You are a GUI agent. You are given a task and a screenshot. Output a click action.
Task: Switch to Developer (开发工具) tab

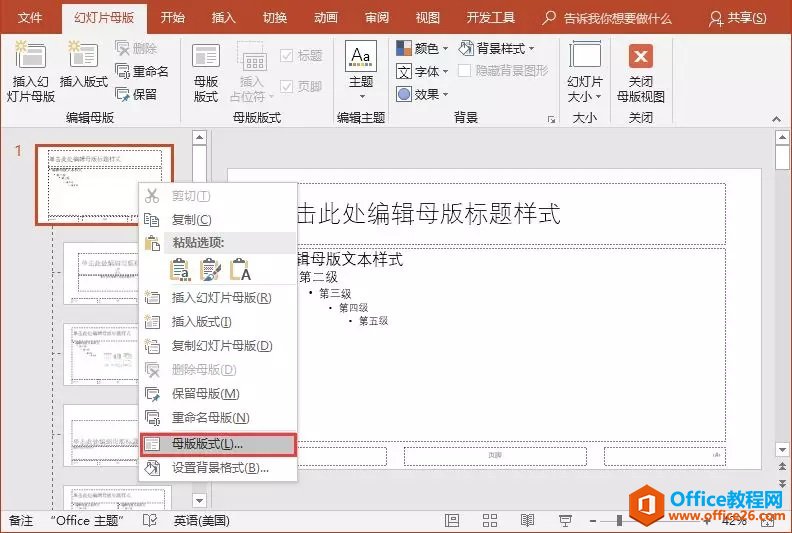(x=490, y=18)
